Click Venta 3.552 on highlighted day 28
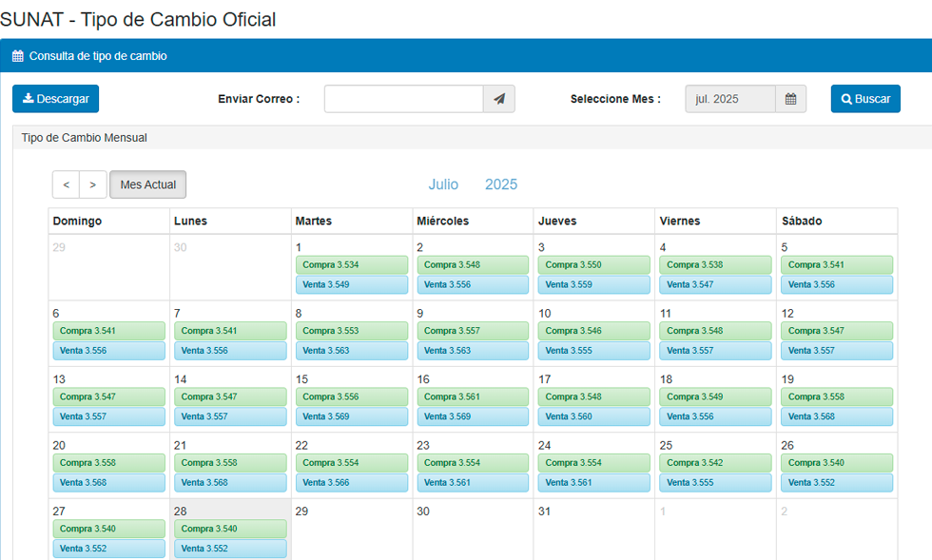 [x=230, y=548]
